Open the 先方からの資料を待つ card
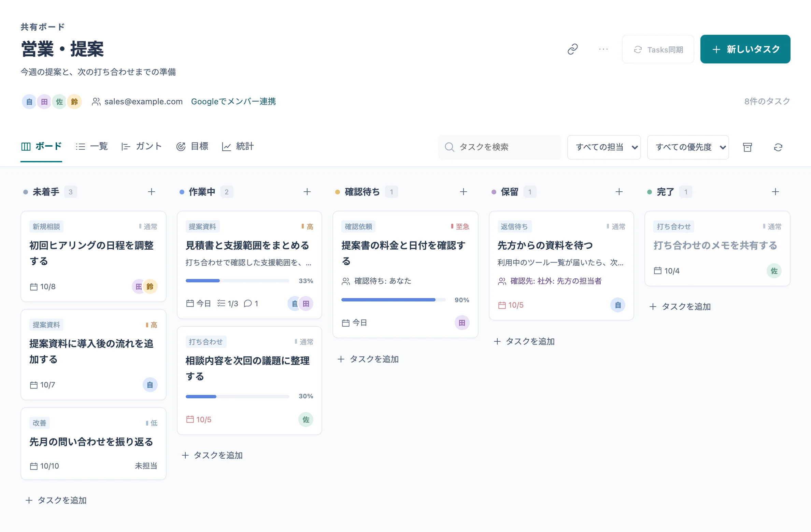The width and height of the screenshot is (811, 532). [x=561, y=266]
